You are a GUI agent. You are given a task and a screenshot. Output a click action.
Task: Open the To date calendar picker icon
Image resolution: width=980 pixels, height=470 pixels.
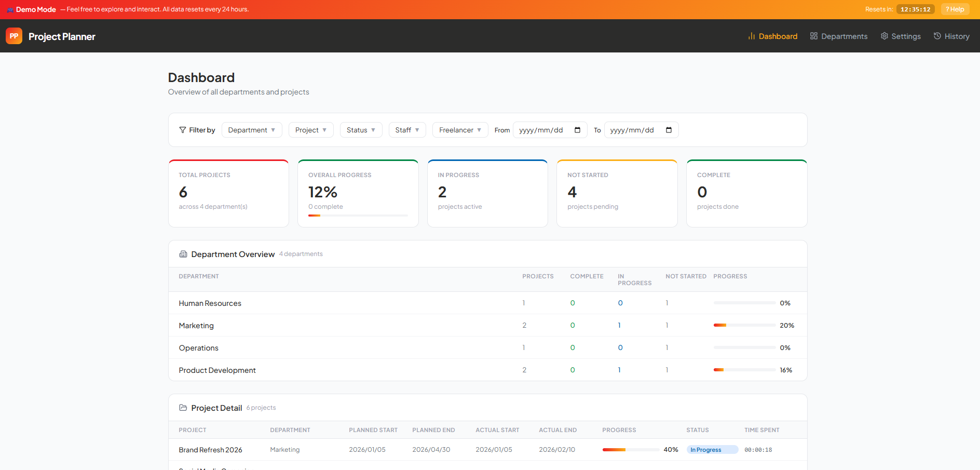[669, 130]
